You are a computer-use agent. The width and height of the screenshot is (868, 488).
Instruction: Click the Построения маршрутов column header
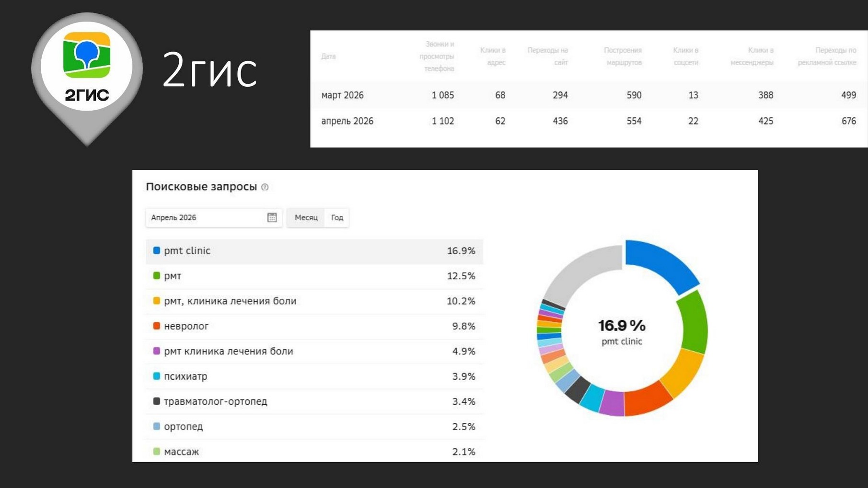click(623, 57)
